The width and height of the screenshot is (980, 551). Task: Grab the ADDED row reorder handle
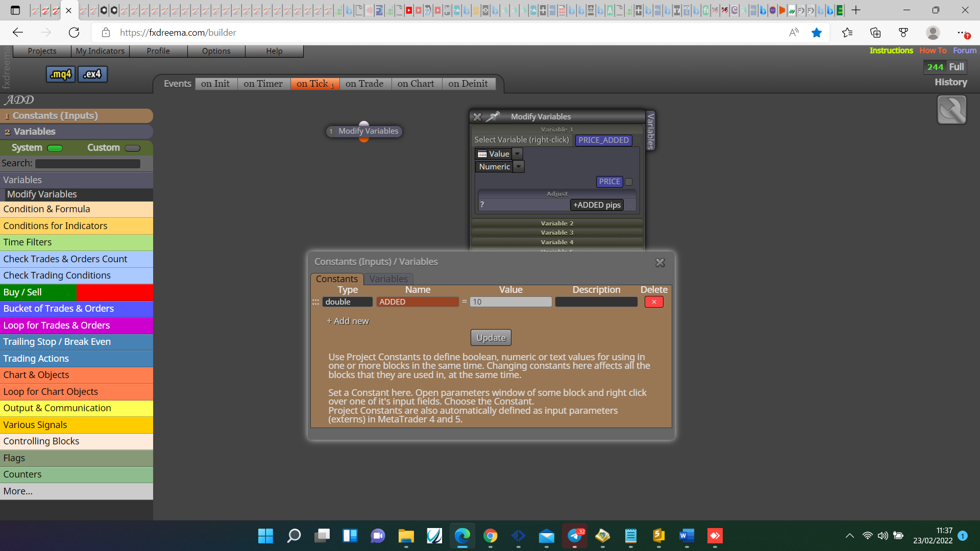315,302
